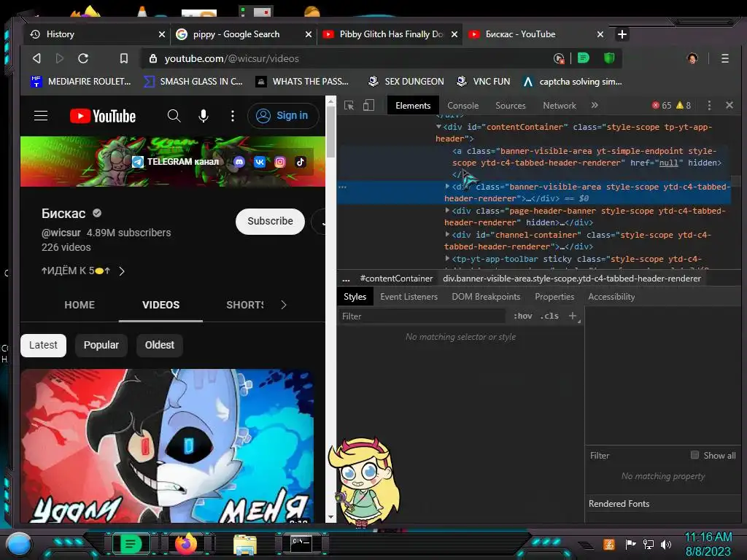The width and height of the screenshot is (747, 560).
Task: Click the Windows start orb
Action: [19, 544]
